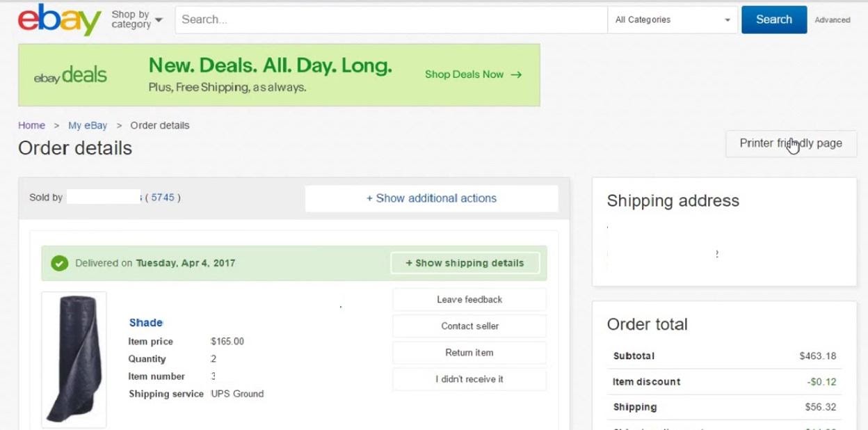The image size is (868, 430).
Task: Click the Printer friendly page button
Action: point(791,143)
